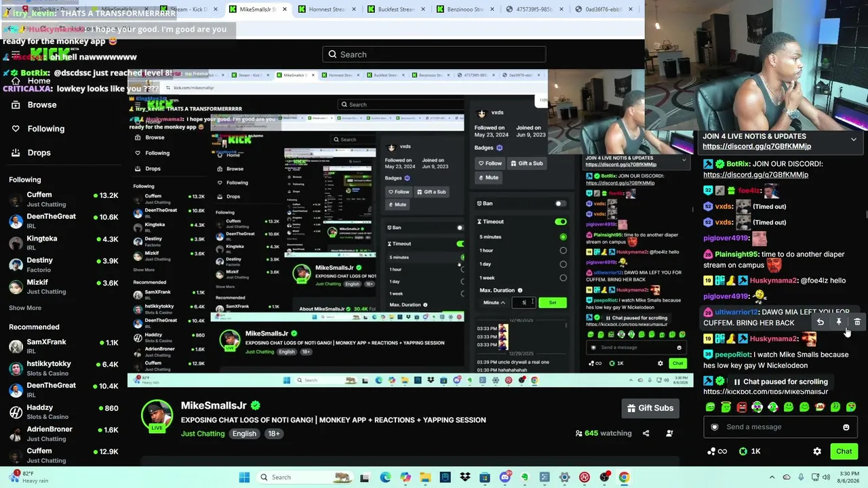Open Mizkif channel in Following list

coord(64,286)
